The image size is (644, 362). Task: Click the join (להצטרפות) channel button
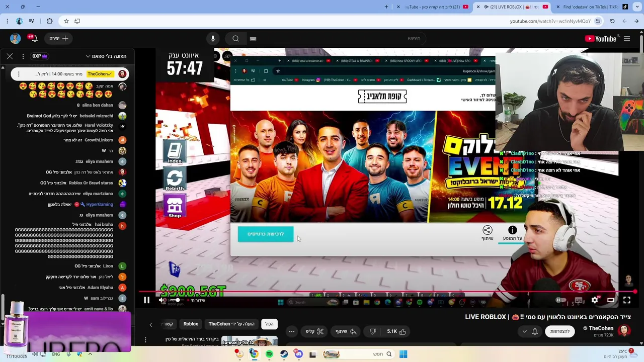tap(559, 331)
